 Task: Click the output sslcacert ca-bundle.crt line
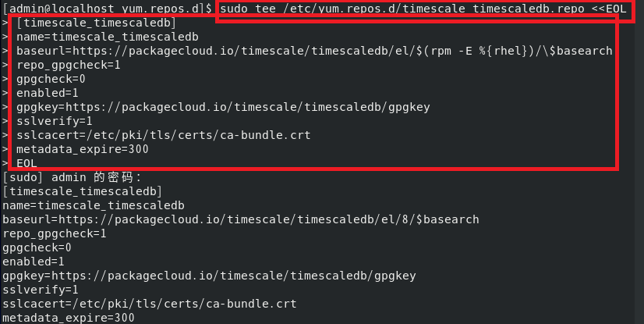coord(150,304)
